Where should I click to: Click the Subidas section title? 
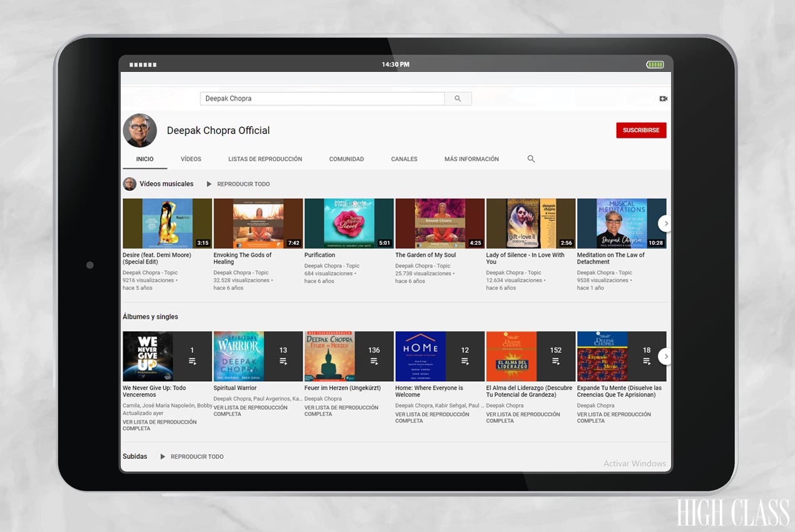click(x=135, y=456)
